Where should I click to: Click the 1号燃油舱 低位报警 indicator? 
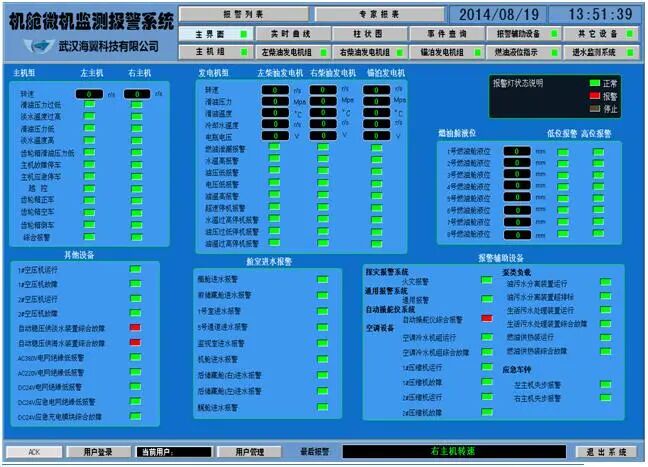click(x=563, y=152)
